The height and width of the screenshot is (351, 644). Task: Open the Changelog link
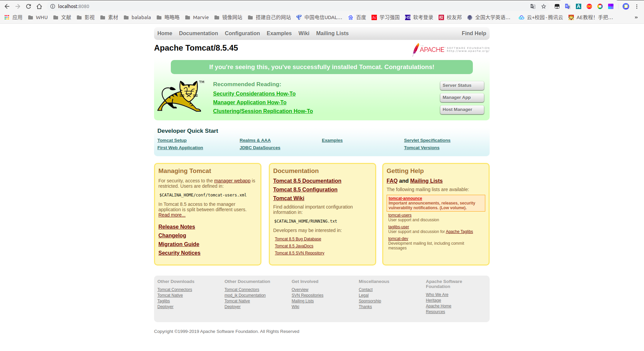coord(172,236)
